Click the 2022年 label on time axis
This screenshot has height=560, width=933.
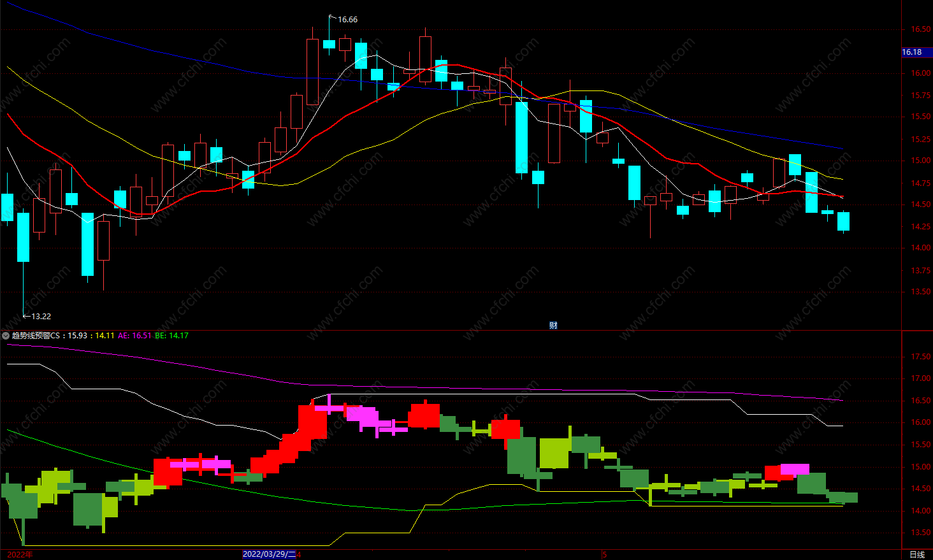(x=20, y=554)
